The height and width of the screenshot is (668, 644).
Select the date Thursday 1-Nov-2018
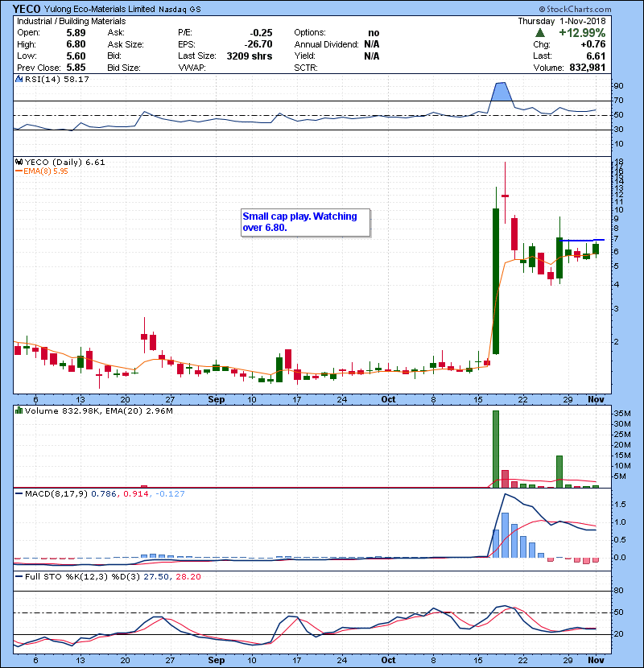point(562,21)
